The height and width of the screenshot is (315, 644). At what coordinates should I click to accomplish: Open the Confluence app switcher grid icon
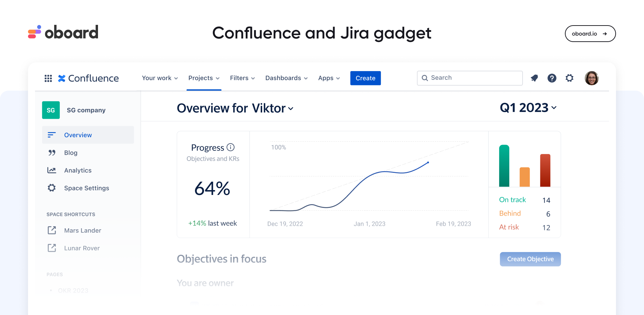pyautogui.click(x=48, y=78)
